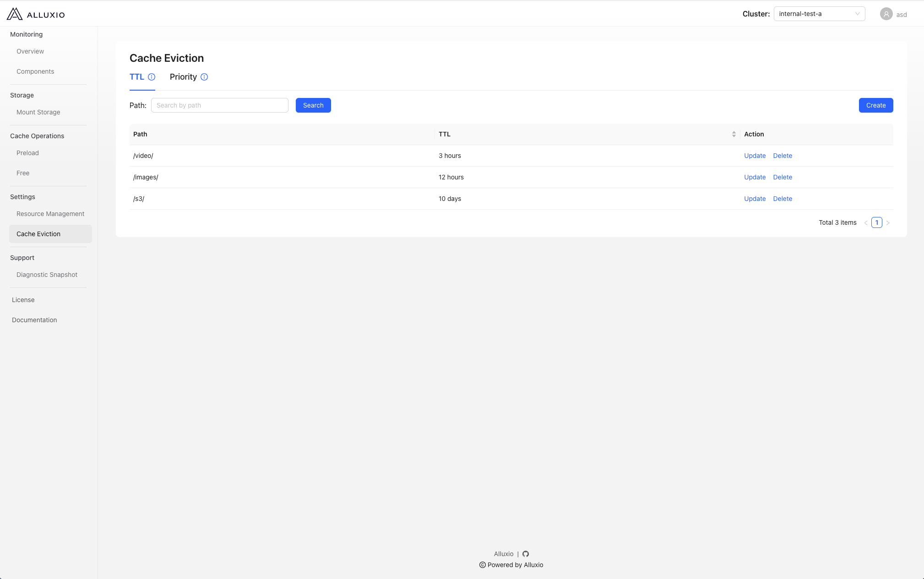Click the Priority tab info icon
Screen dimensions: 924x579
coord(204,77)
